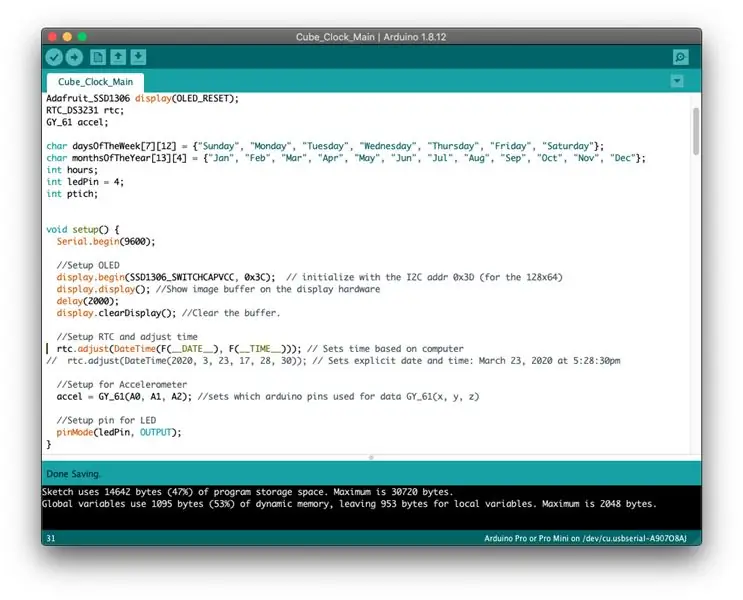Click the '//Setup OLED' comment
The image size is (743, 600).
[88, 265]
